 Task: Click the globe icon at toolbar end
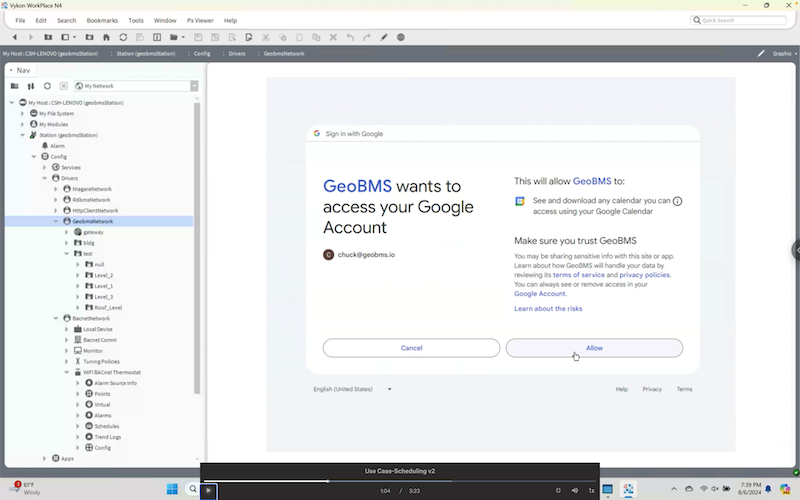tap(401, 37)
